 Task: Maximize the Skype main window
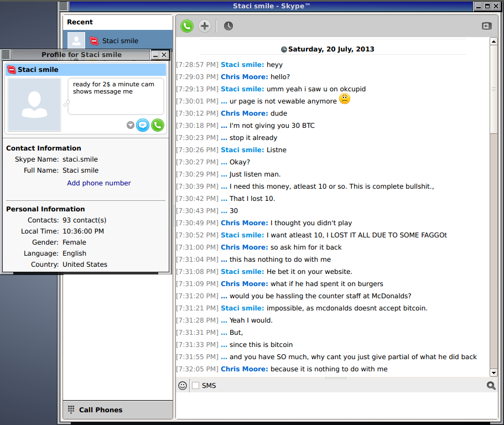click(x=487, y=6)
